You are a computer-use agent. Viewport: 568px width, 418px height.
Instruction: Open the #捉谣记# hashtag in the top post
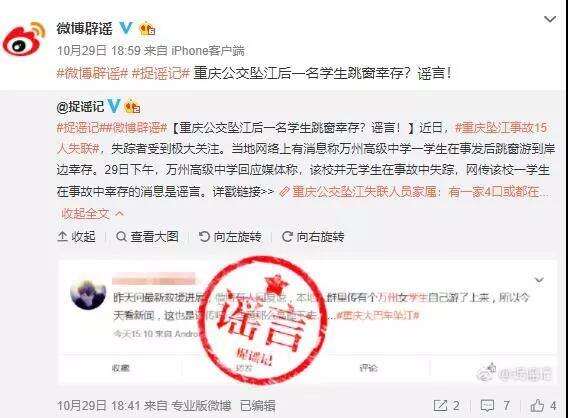tap(160, 74)
